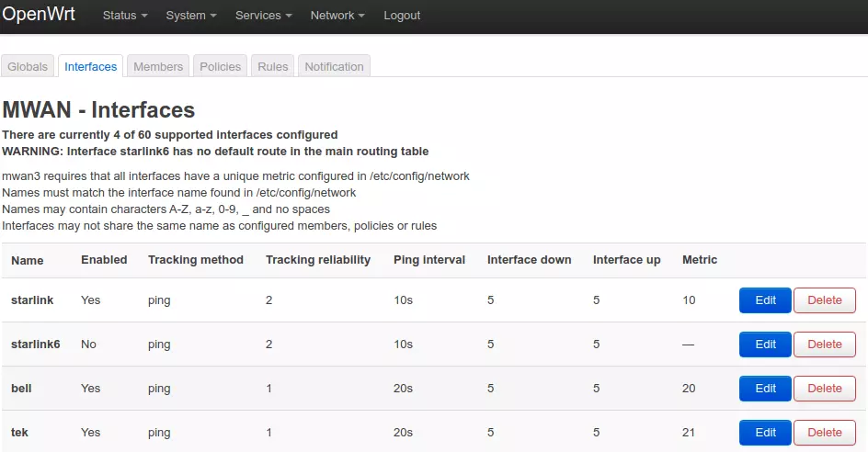Open the System dropdown menu
Viewport: 868px width, 452px height.
point(191,16)
